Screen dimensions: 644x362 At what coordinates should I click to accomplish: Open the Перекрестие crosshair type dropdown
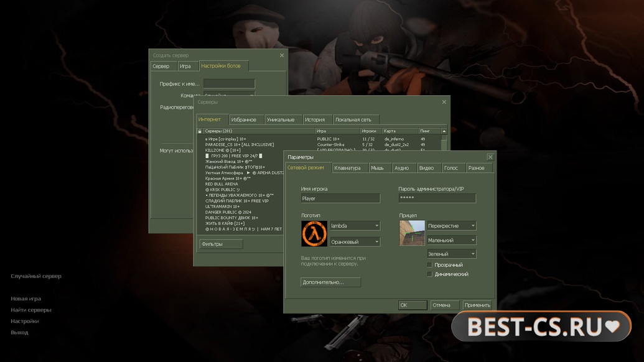point(451,226)
